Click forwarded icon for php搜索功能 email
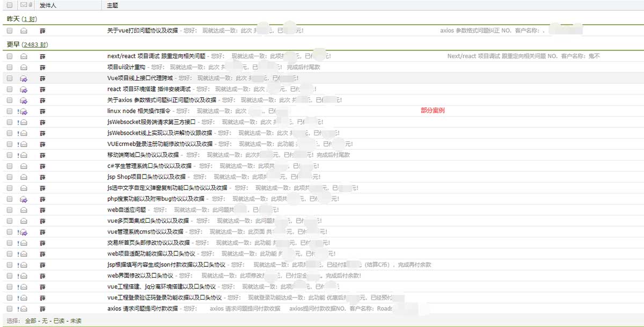Viewport: 644px width, 327px height. click(24, 199)
